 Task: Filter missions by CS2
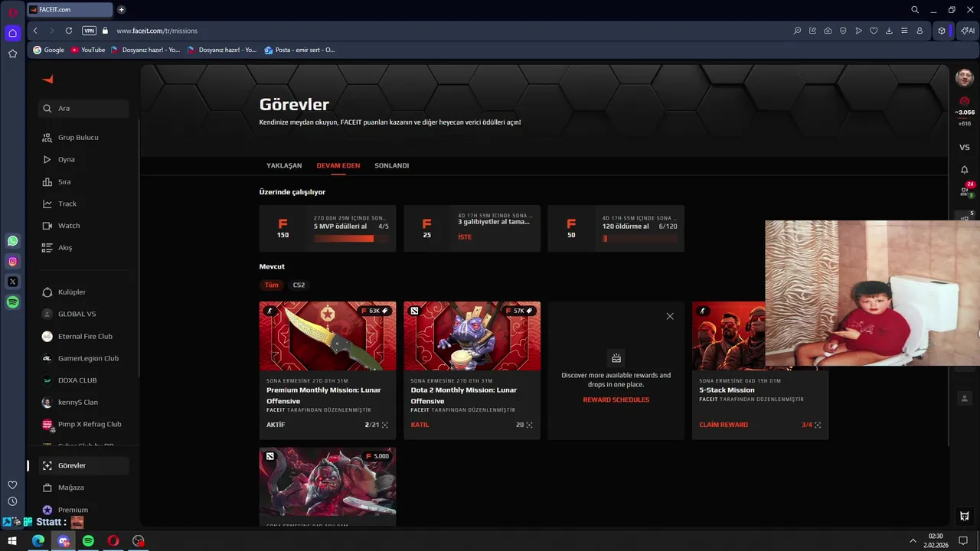coord(299,285)
